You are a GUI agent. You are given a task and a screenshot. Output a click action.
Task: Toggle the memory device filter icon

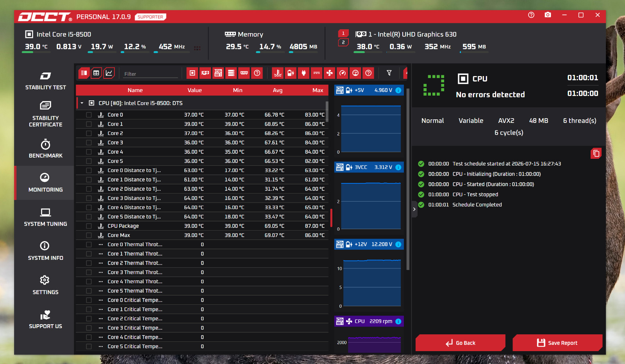click(244, 73)
